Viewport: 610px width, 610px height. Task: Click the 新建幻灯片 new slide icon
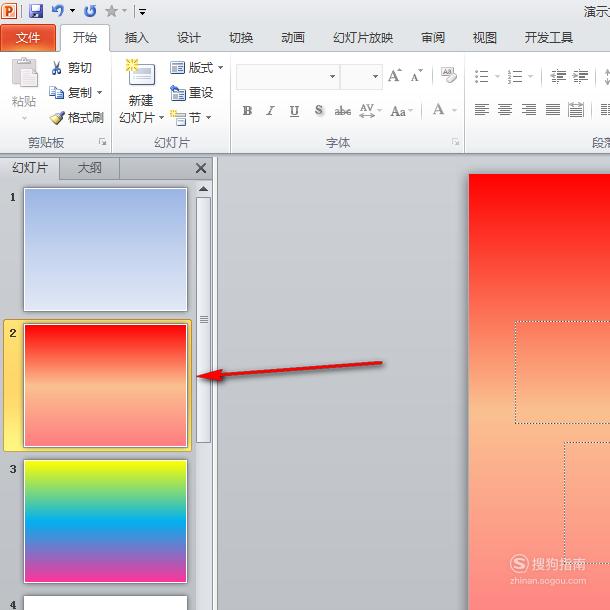141,72
